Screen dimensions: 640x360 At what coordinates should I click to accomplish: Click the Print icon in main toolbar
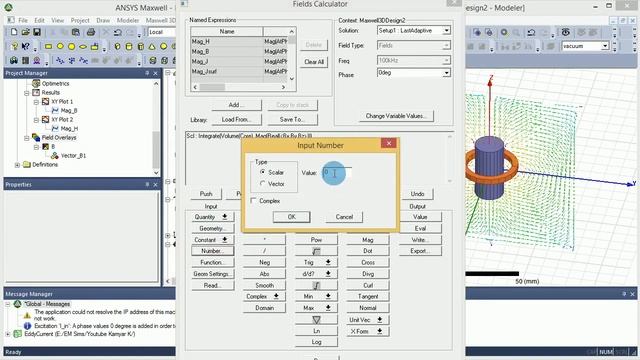(x=91, y=32)
